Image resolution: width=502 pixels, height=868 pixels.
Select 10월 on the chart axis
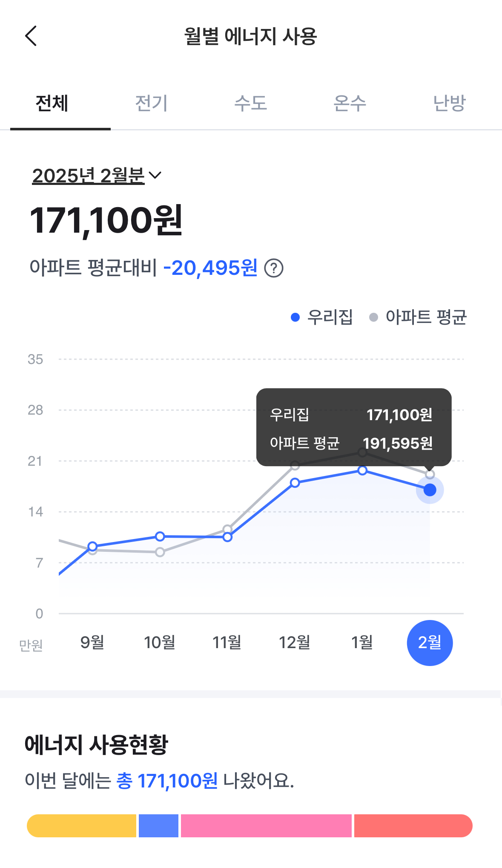(160, 642)
